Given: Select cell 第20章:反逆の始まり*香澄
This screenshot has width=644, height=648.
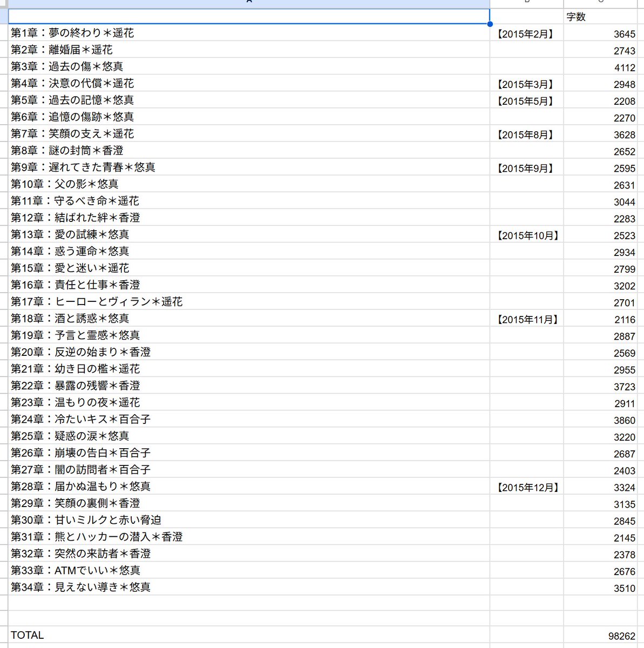Looking at the screenshot, I should click(249, 352).
